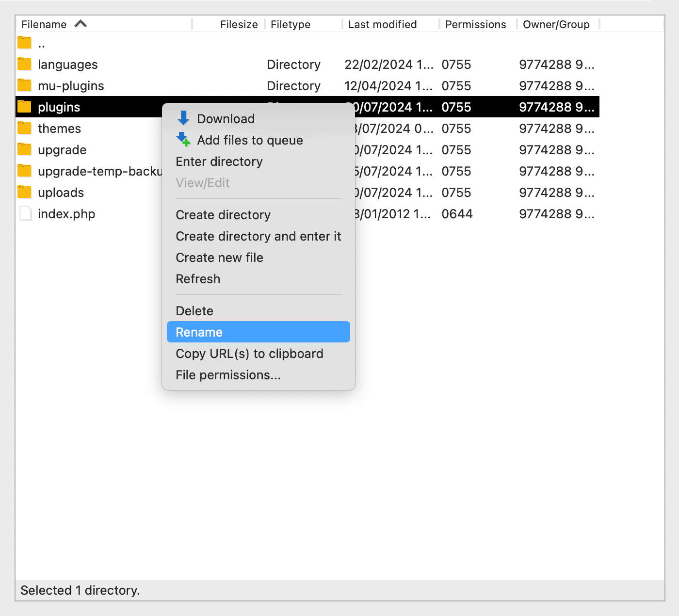Click the 0755 permissions of themes row
The height and width of the screenshot is (616, 679).
(x=456, y=129)
